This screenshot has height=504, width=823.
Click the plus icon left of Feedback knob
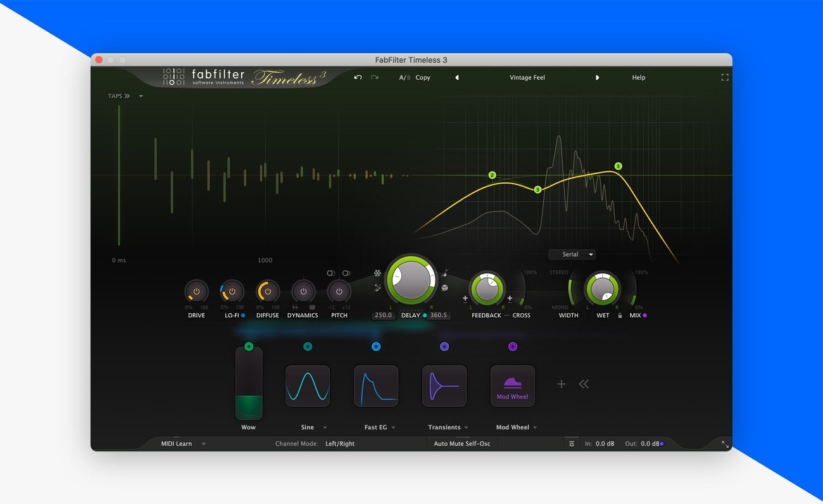click(x=465, y=298)
